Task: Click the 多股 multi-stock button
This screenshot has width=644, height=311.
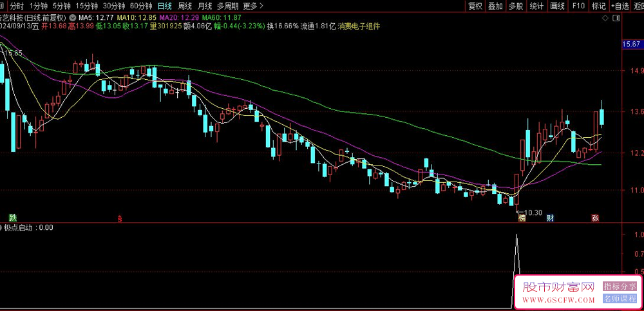Action: point(516,6)
